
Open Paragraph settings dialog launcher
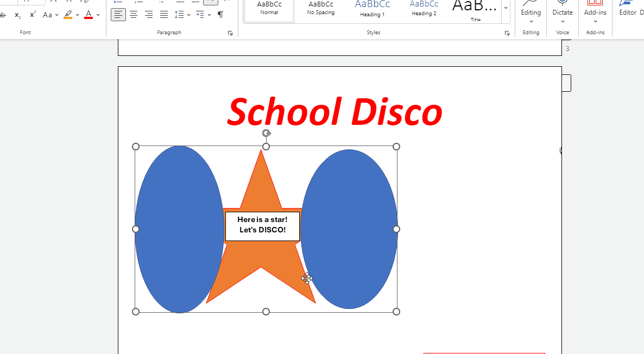pyautogui.click(x=230, y=33)
